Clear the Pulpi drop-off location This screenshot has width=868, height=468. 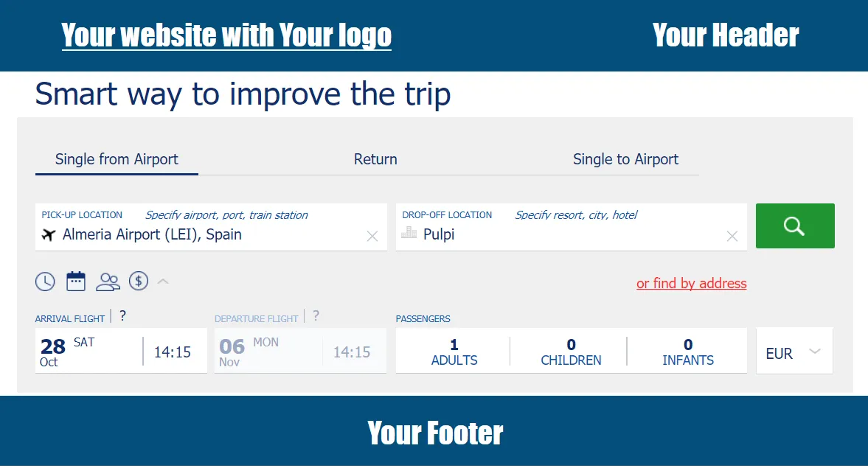click(x=732, y=236)
